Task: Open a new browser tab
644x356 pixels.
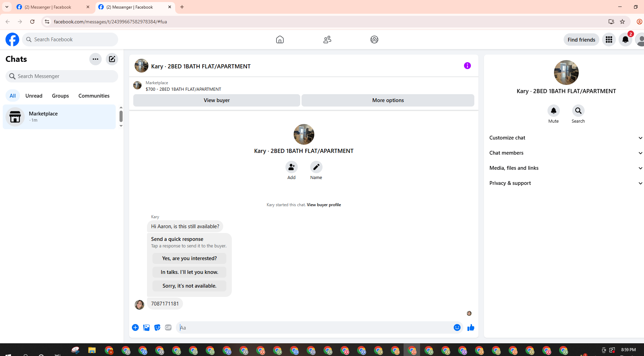Action: [182, 7]
